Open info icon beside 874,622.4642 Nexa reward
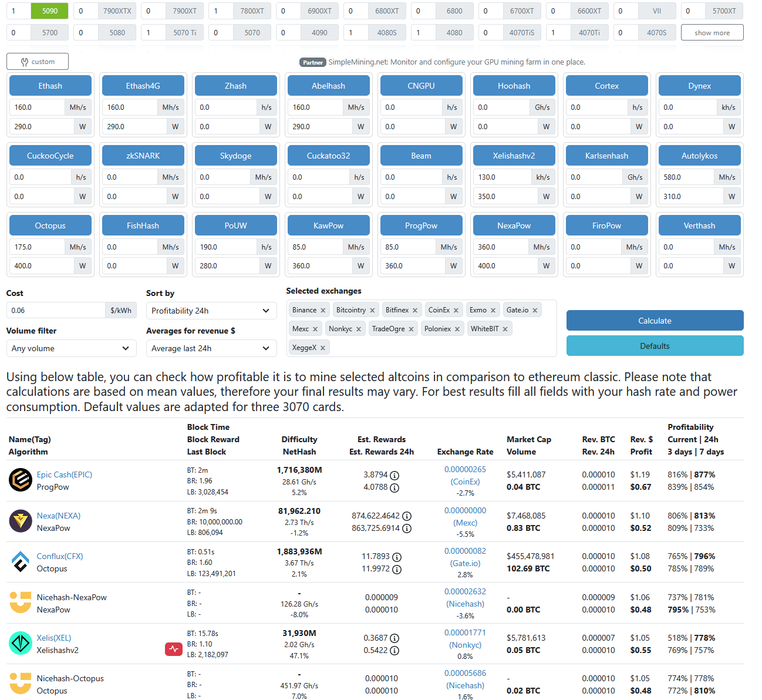Screen dimensions: 762x700 pos(407,516)
